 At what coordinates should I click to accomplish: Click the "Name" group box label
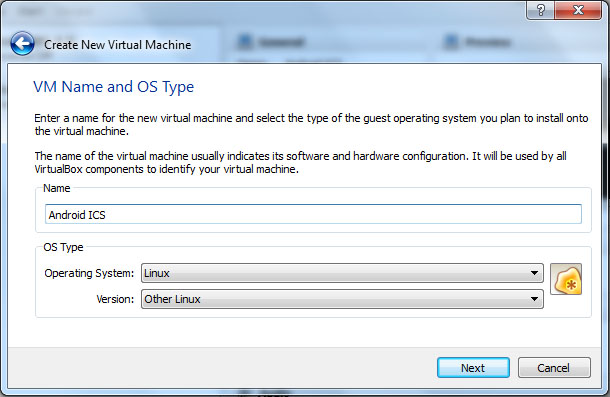point(57,188)
